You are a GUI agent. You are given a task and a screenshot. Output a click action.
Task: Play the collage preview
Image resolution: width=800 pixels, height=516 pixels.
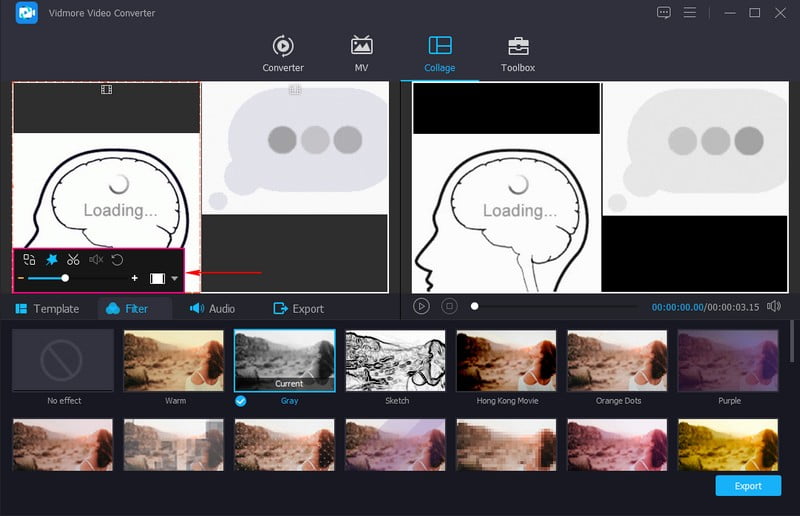pyautogui.click(x=422, y=307)
